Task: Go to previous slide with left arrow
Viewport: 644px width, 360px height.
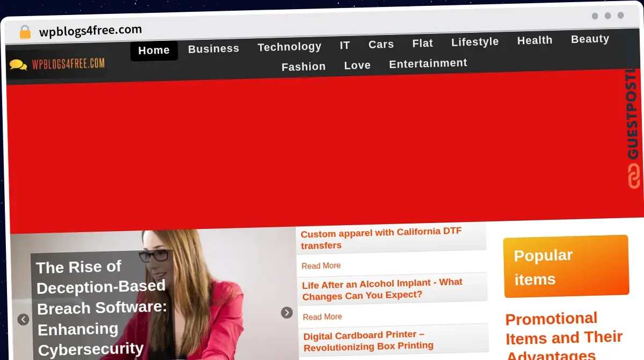Action: tap(23, 320)
